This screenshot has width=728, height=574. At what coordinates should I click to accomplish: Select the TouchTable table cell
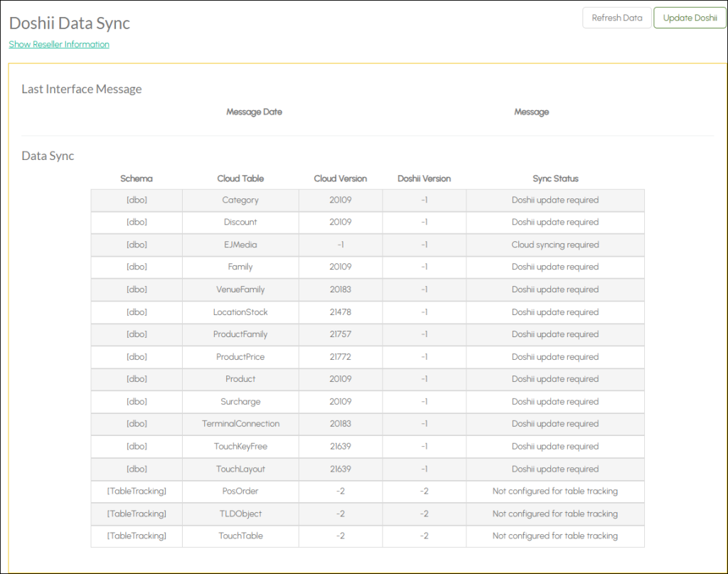[240, 536]
